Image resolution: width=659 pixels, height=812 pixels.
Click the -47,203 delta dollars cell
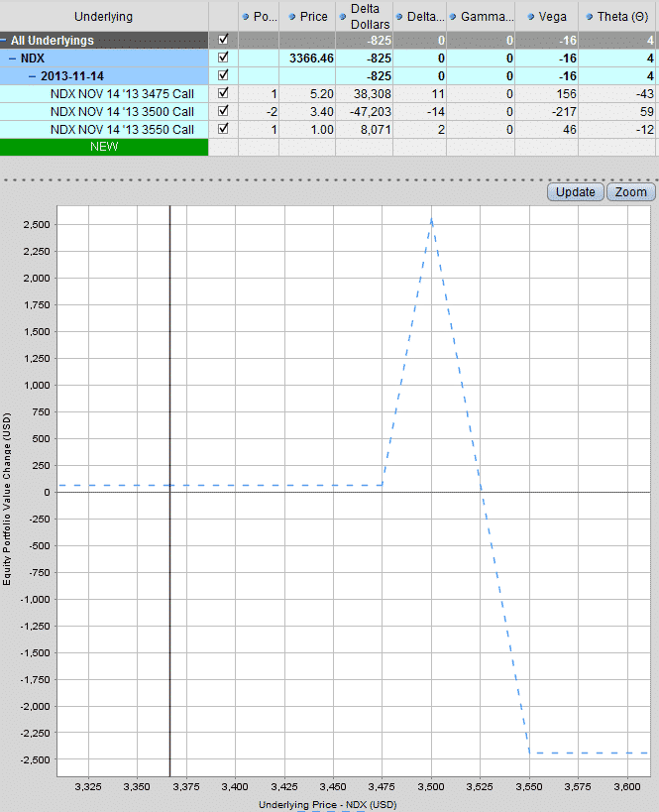pyautogui.click(x=365, y=112)
